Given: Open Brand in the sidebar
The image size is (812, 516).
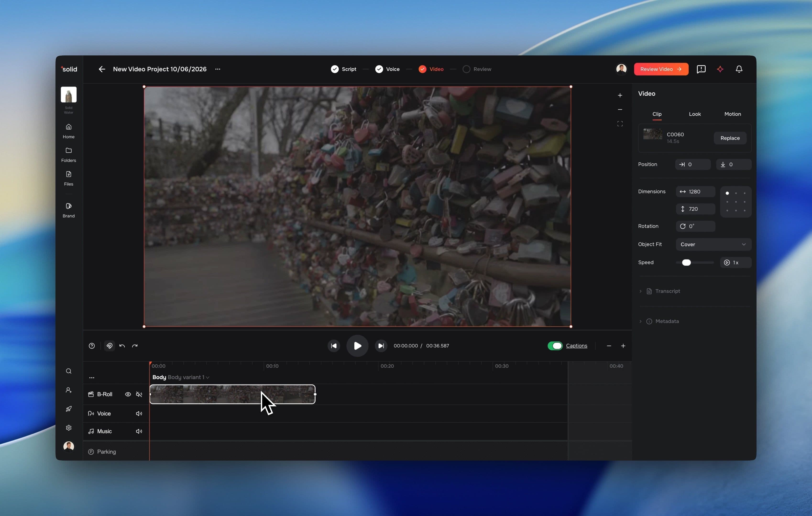Looking at the screenshot, I should click(x=68, y=210).
